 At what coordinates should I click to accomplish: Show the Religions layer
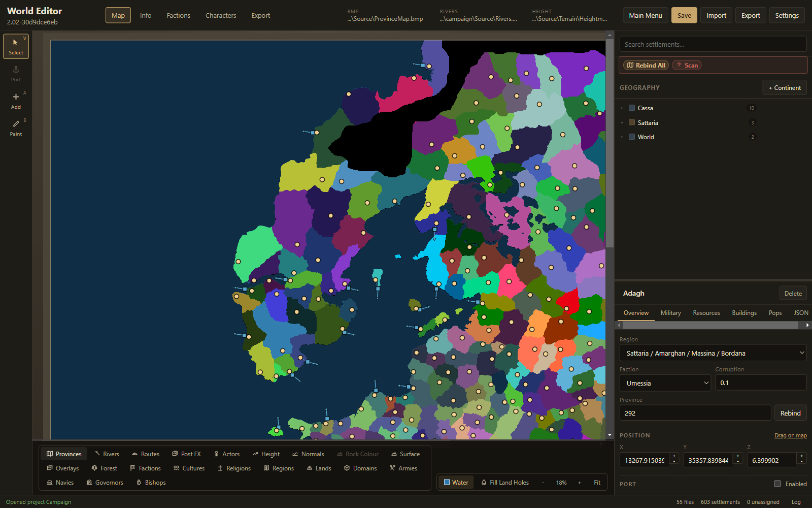pos(234,468)
